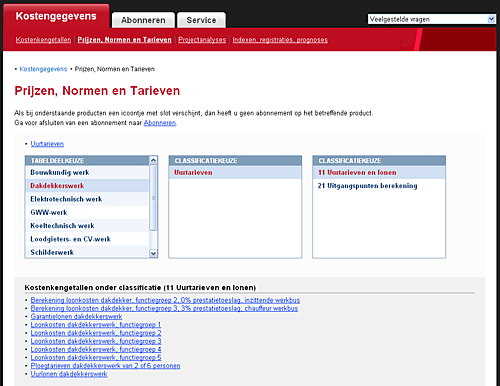Open Garantielonen dakdekkerswerk link
This screenshot has width=500, height=386.
tap(76, 316)
